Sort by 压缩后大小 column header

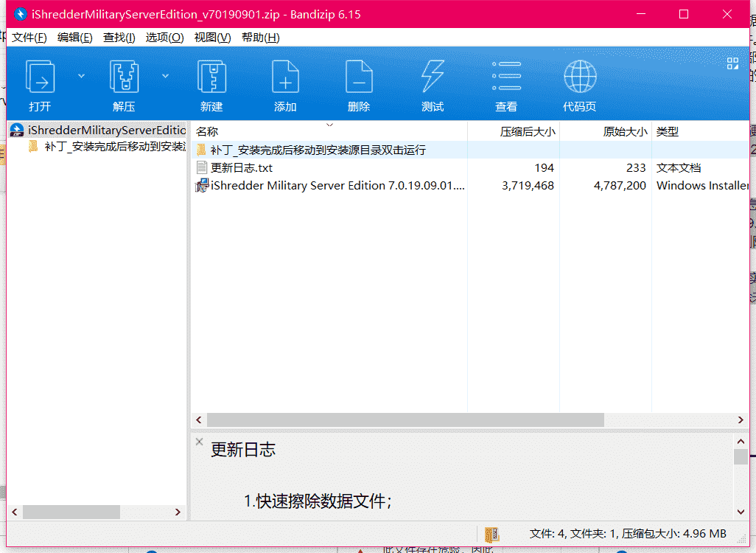pos(514,131)
